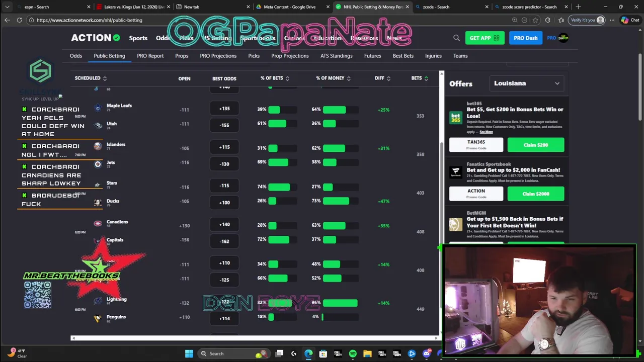
Task: Click the Windows taskbar Search box
Action: click(233, 353)
